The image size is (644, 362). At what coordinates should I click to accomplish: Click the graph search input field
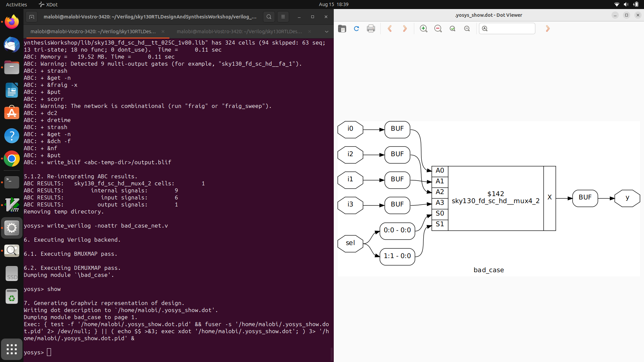(511, 29)
